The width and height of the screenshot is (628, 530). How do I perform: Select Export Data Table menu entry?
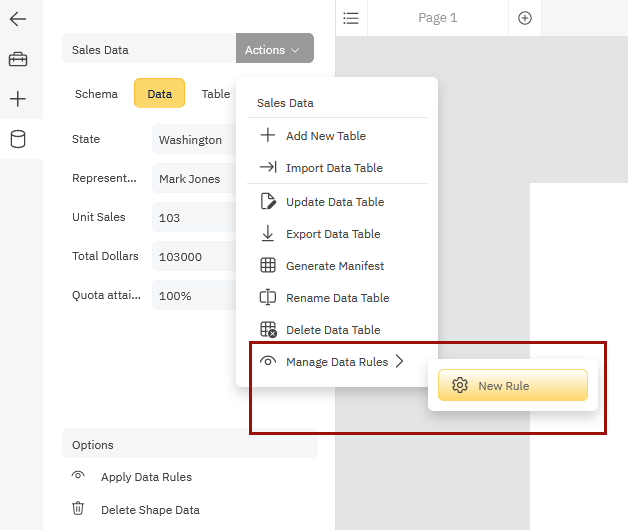(x=333, y=234)
